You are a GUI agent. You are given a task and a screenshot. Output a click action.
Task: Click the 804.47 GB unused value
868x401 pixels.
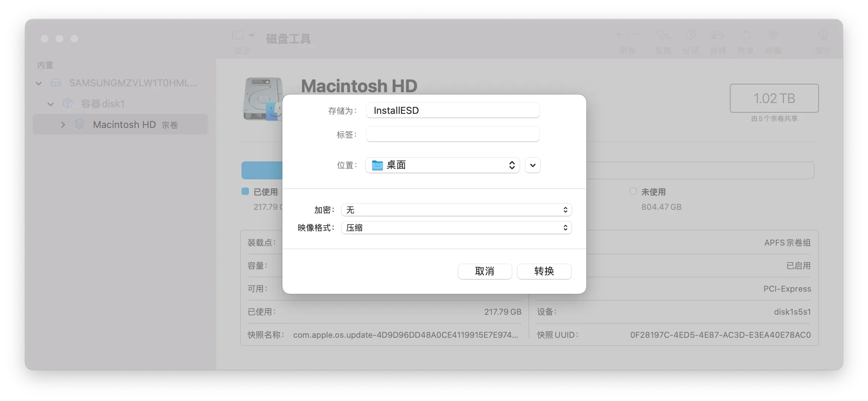[661, 207]
